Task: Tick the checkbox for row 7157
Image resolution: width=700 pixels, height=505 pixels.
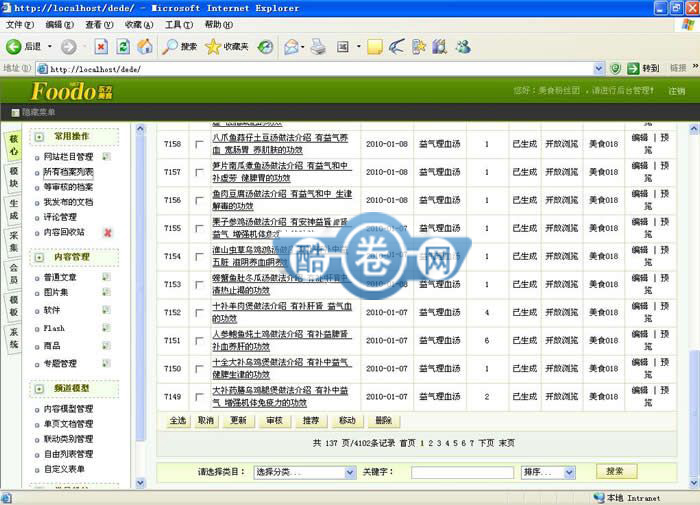Action: pyautogui.click(x=199, y=172)
